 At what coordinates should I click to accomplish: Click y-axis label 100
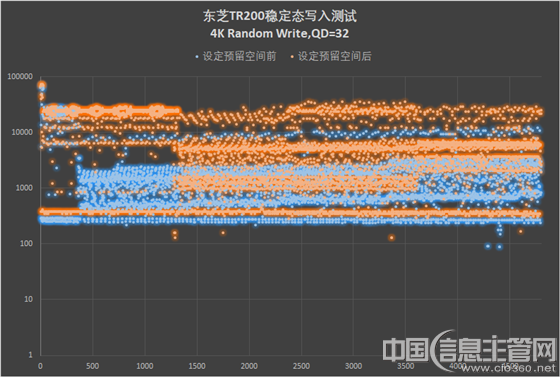(26, 243)
